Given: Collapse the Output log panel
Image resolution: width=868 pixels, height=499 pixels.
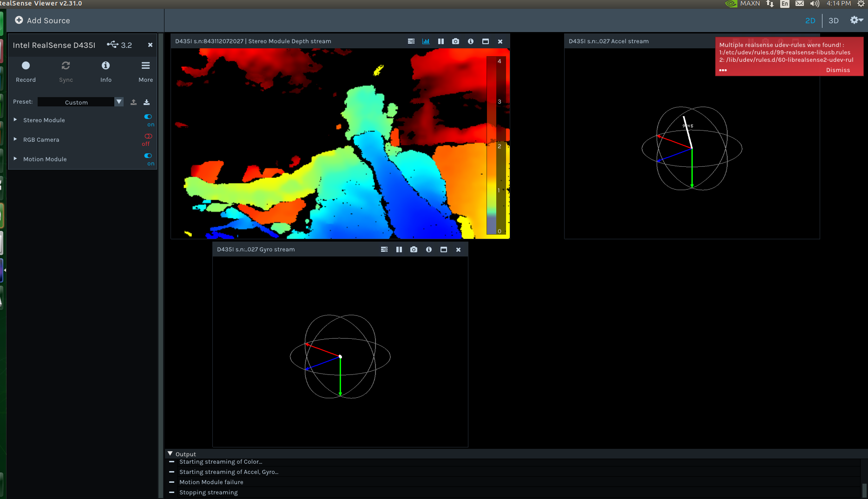Looking at the screenshot, I should point(170,453).
